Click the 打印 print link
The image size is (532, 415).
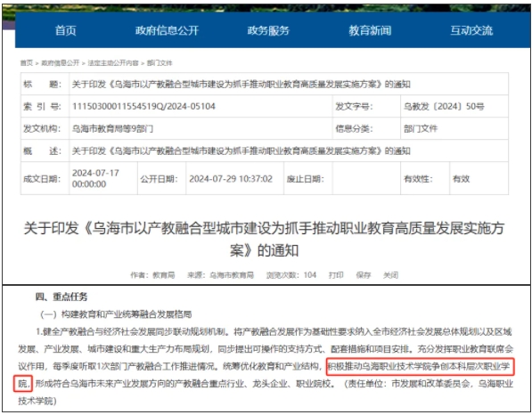[x=336, y=275]
